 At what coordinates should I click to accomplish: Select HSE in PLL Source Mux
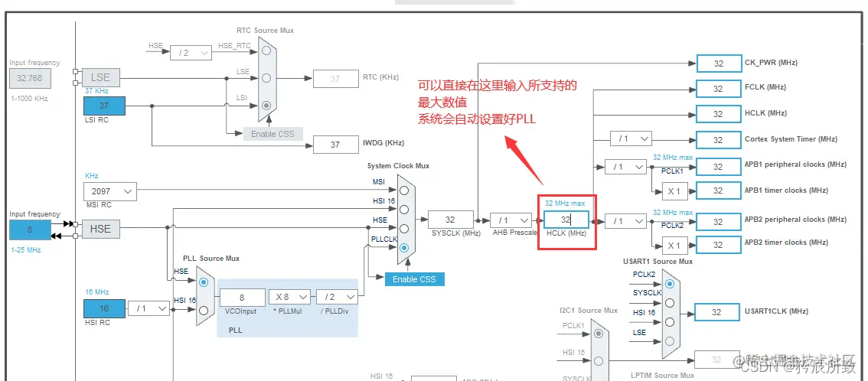tap(204, 282)
